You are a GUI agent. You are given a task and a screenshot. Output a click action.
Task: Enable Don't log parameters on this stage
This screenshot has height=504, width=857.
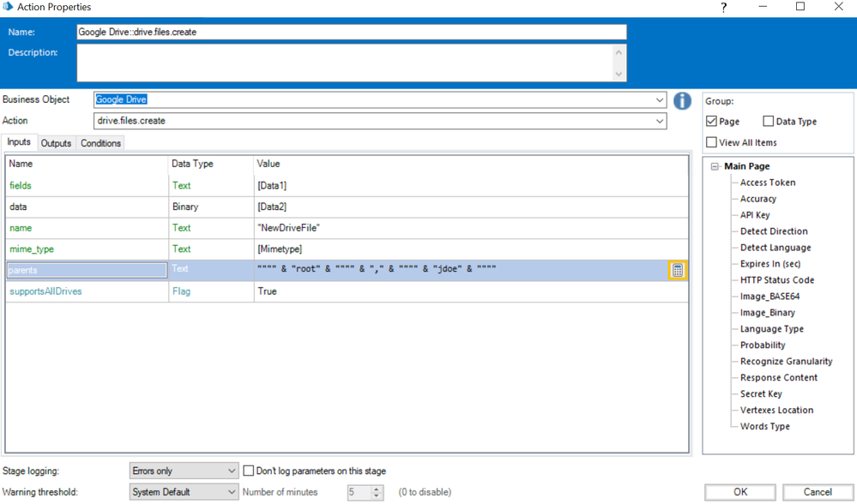[x=249, y=471]
